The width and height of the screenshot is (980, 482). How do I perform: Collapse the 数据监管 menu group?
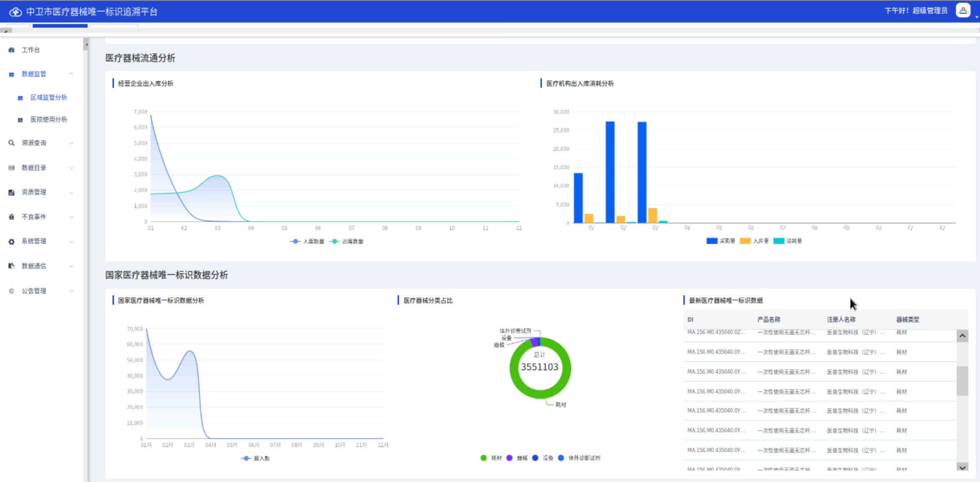[x=71, y=74]
